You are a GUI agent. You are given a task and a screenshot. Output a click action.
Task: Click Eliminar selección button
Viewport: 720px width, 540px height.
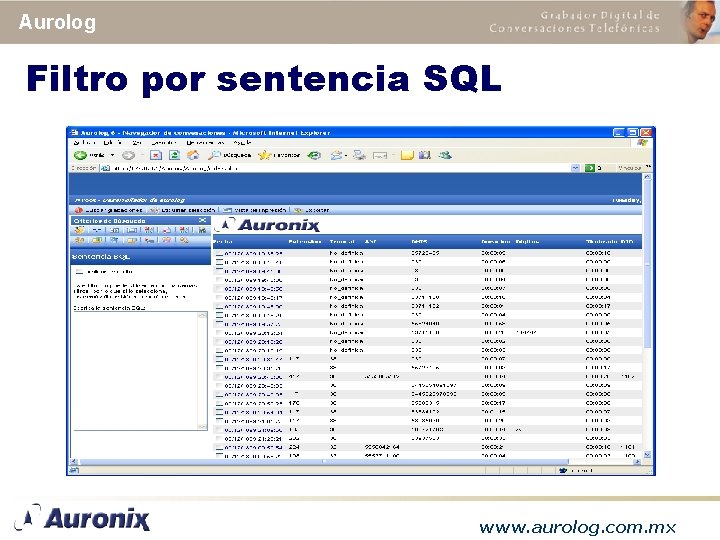tap(182, 210)
